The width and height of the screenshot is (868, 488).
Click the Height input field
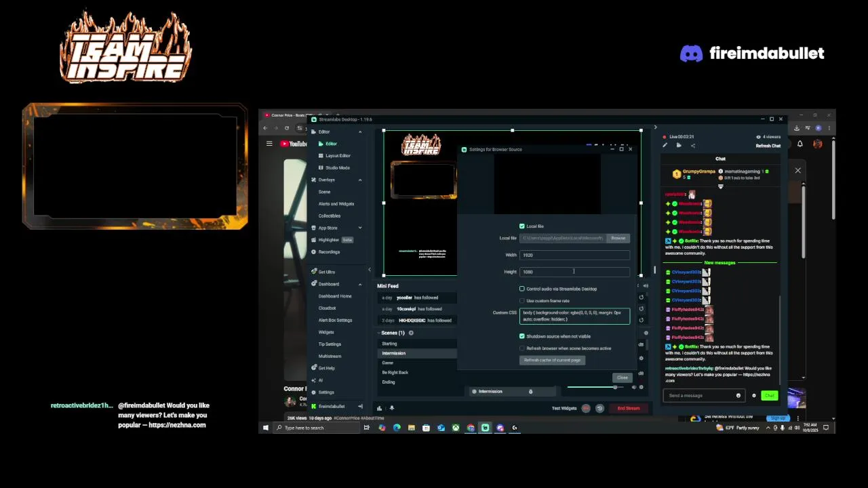point(574,272)
